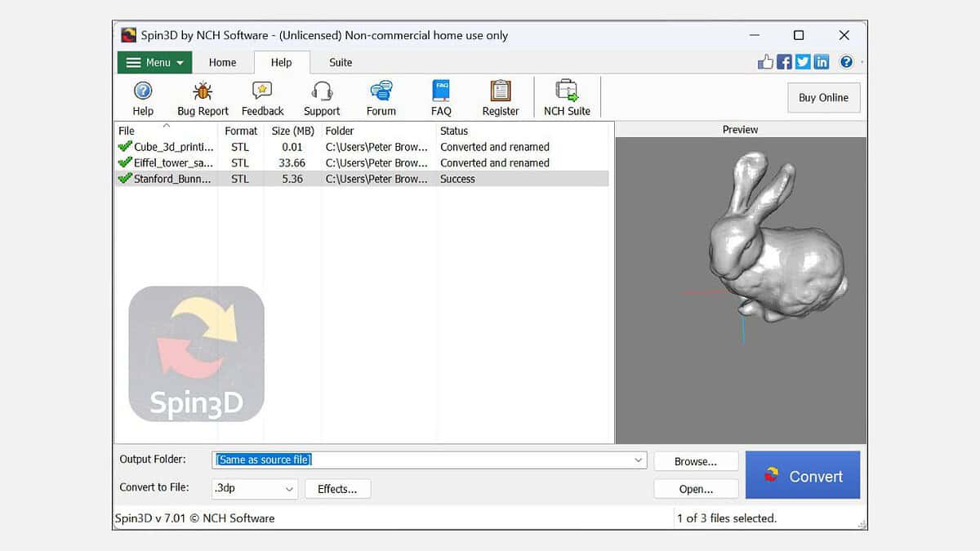Image resolution: width=980 pixels, height=551 pixels.
Task: Open the green Menu dropdown
Action: (x=155, y=63)
